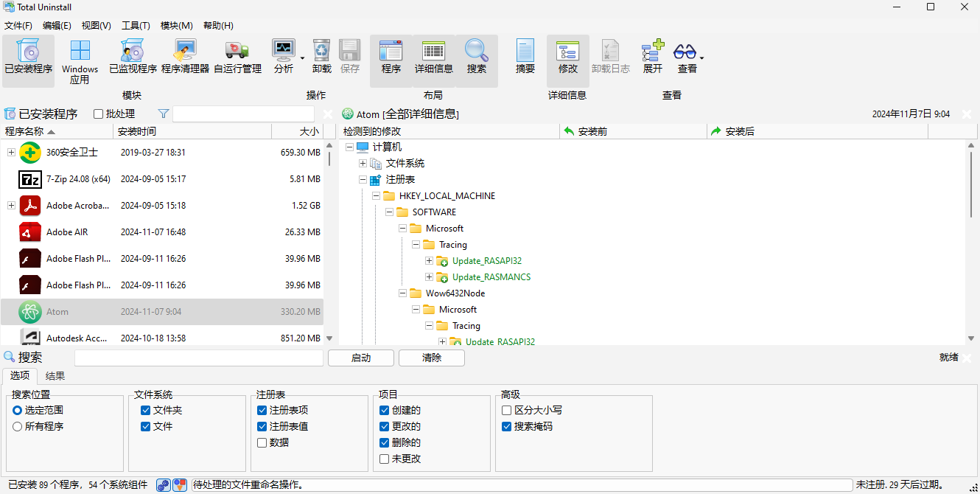
Task: Collapse the HKEY_LOCAL_MACHINE node
Action: pyautogui.click(x=376, y=196)
